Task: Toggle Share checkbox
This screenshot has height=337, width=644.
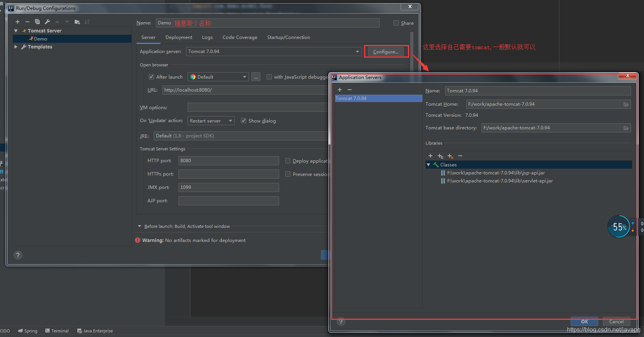Action: coord(396,23)
